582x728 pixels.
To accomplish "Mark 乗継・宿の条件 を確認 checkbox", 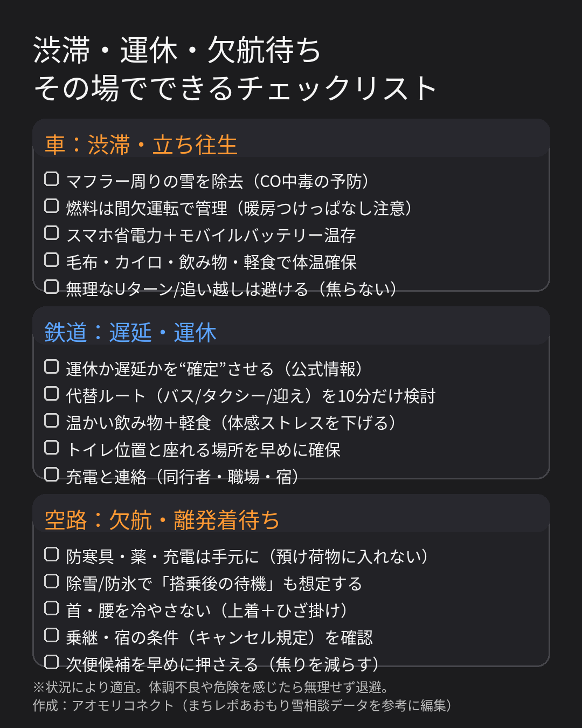I will coord(51,635).
